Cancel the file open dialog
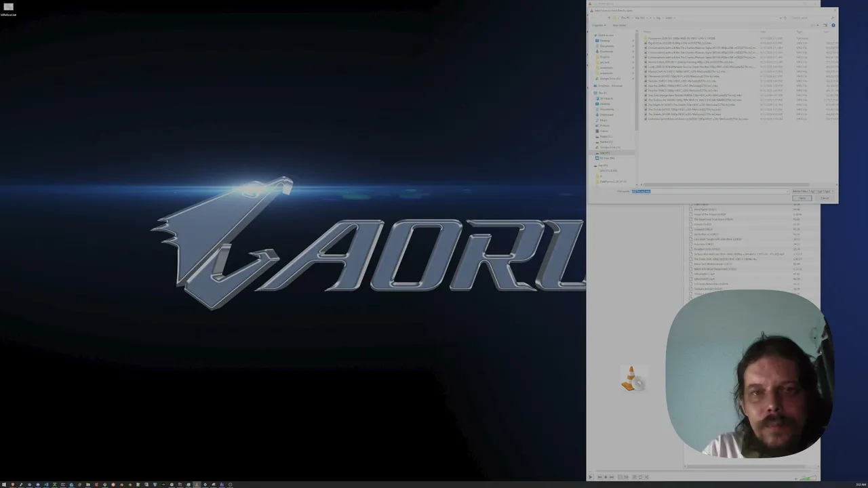 (824, 198)
